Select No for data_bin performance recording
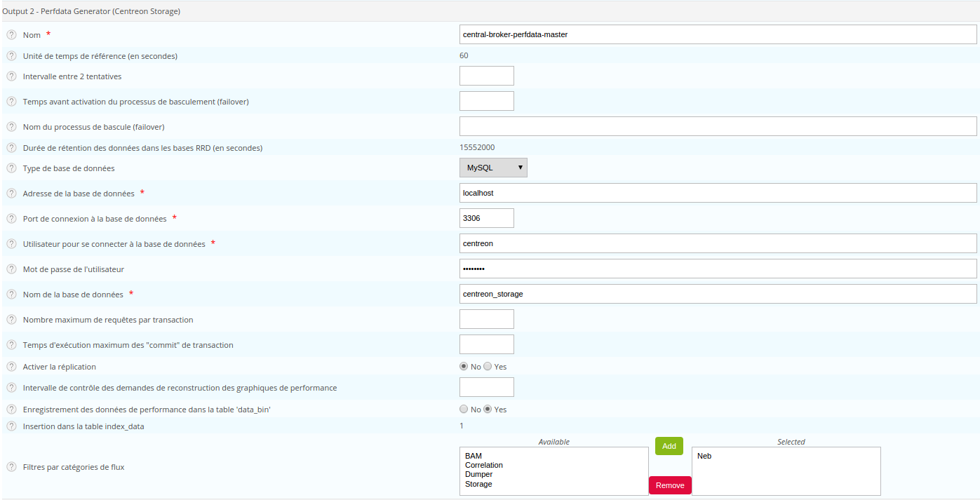This screenshot has width=980, height=500. point(464,409)
